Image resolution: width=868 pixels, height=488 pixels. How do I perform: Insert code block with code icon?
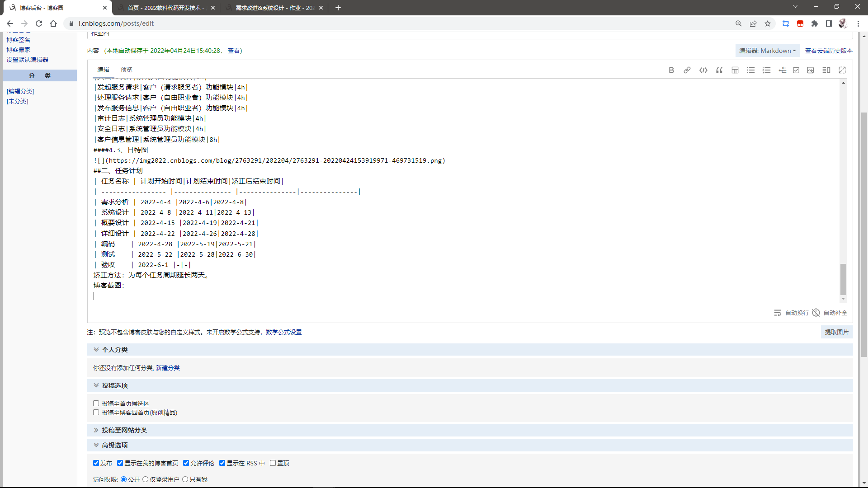point(703,70)
